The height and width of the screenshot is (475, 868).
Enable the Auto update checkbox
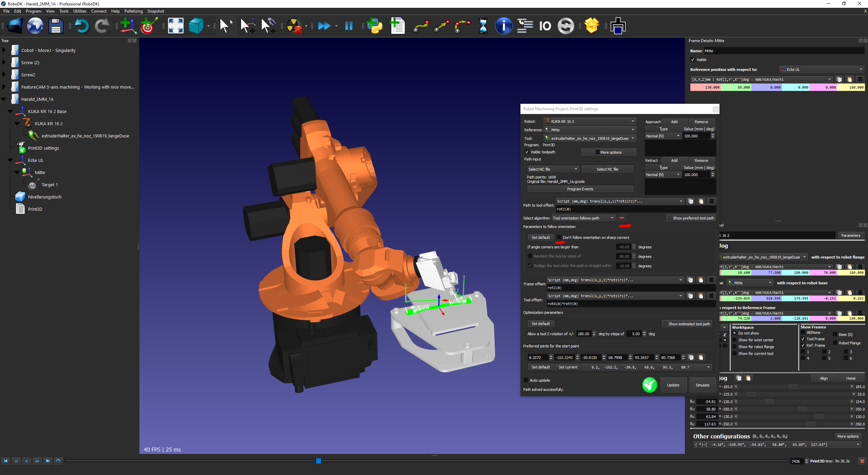[x=526, y=380]
